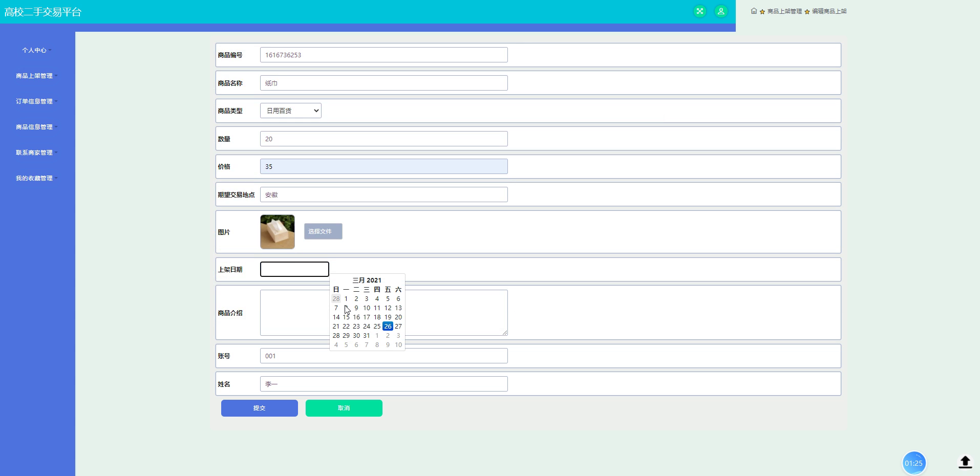This screenshot has width=980, height=476.
Task: Click the 编辑商品上架 breadcrumb link
Action: (829, 11)
